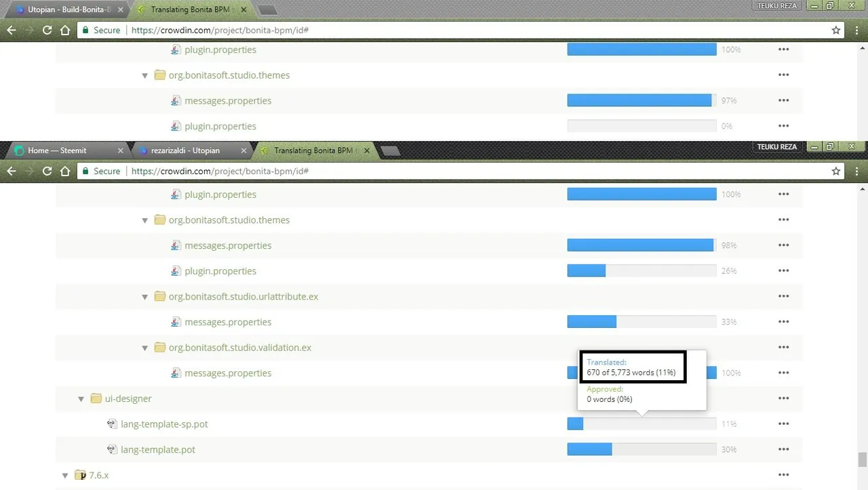868x490 pixels.
Task: Click address bar URL in lower window
Action: (220, 171)
